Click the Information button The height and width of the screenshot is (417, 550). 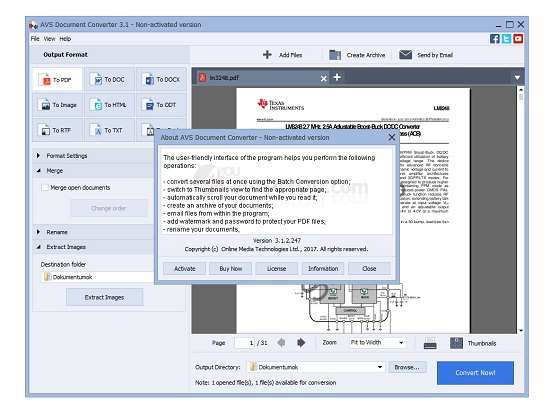[x=323, y=269]
